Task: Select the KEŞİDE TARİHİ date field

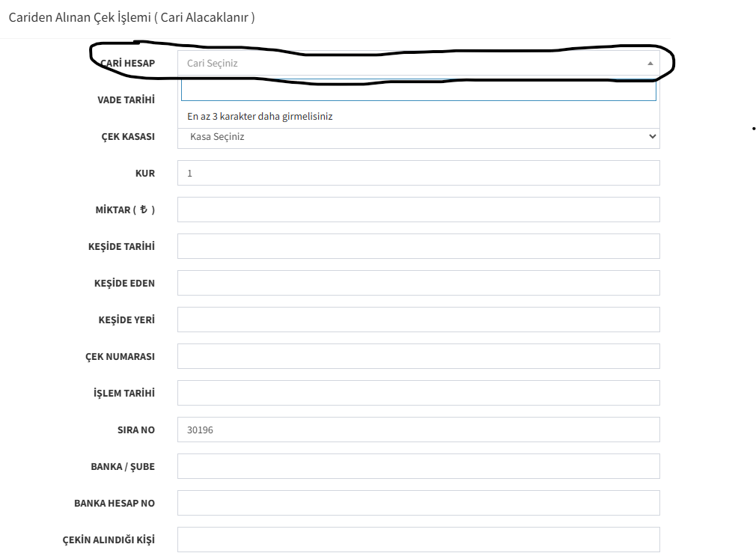Action: click(418, 246)
